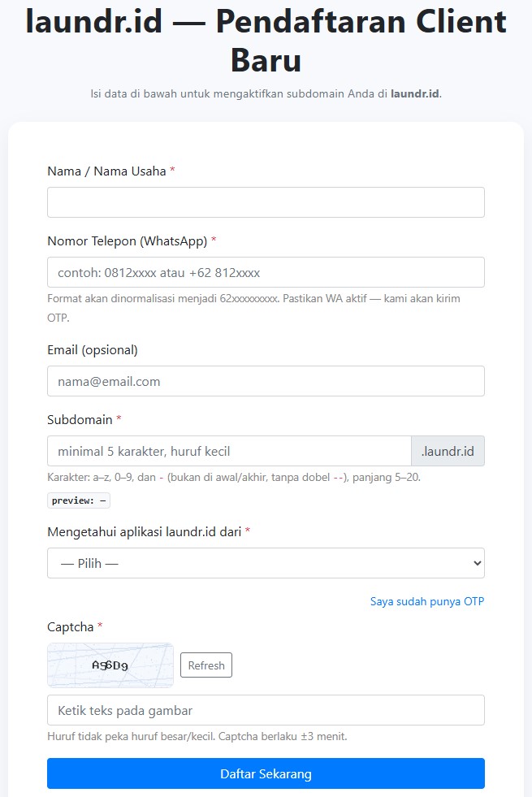Click the captcha image

[x=110, y=665]
